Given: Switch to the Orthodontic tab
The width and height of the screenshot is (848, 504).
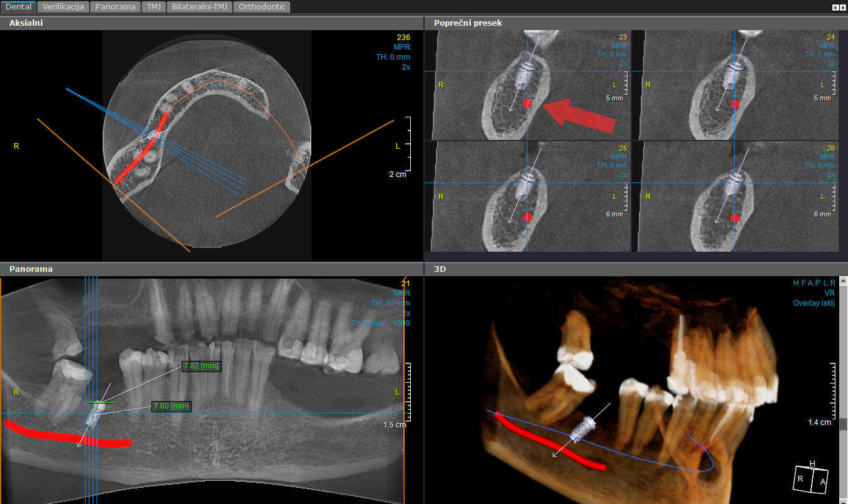Looking at the screenshot, I should point(262,7).
